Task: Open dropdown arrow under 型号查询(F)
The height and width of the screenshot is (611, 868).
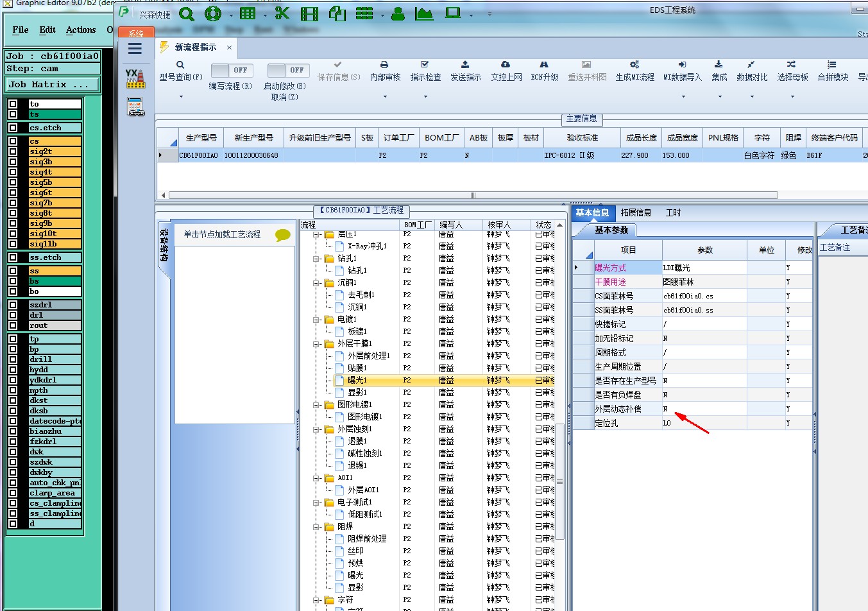Action: [181, 97]
